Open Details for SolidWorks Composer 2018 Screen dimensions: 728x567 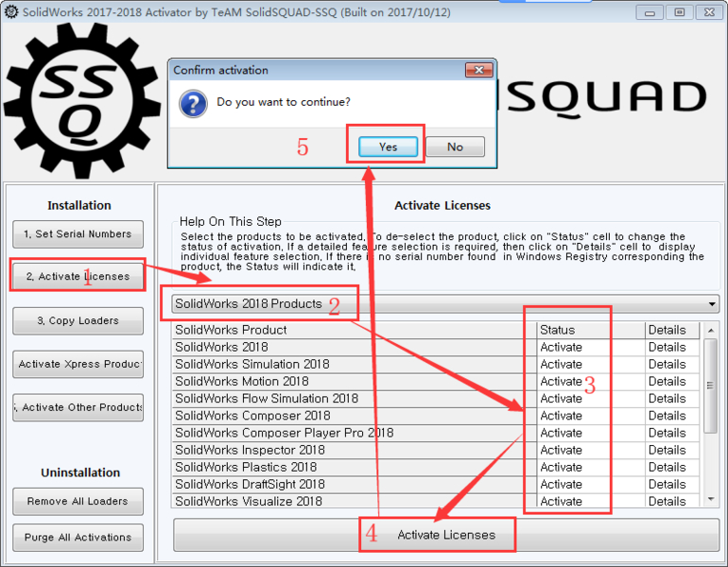click(672, 416)
